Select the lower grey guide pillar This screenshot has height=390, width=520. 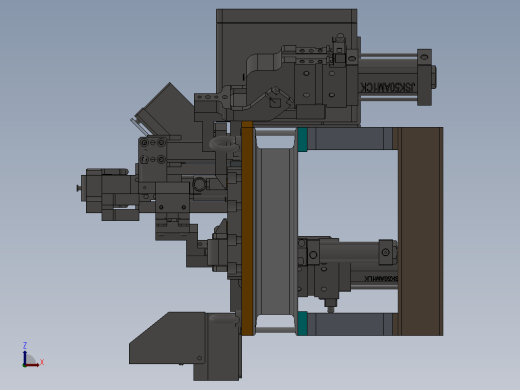349,324
